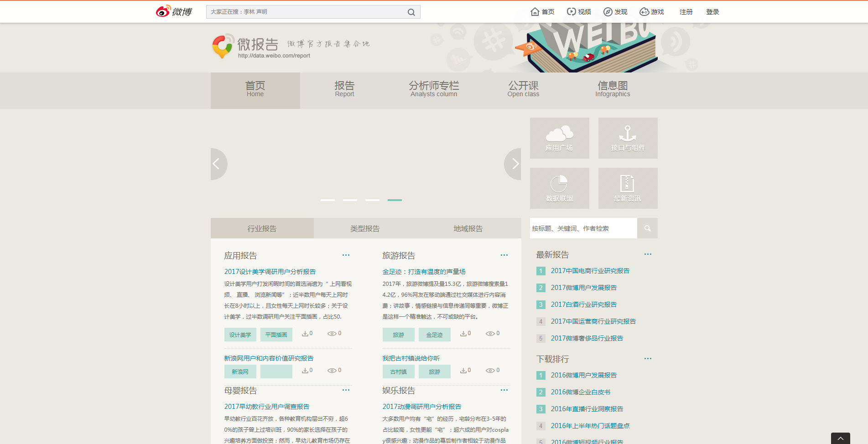Click the Weibo logo in the top bar
This screenshot has height=444, width=868.
[x=174, y=11]
